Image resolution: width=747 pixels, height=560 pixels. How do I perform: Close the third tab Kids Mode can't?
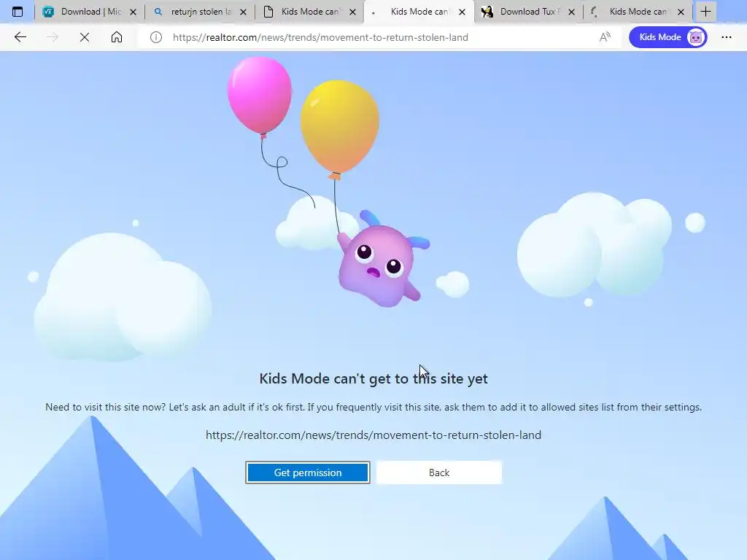(x=352, y=12)
